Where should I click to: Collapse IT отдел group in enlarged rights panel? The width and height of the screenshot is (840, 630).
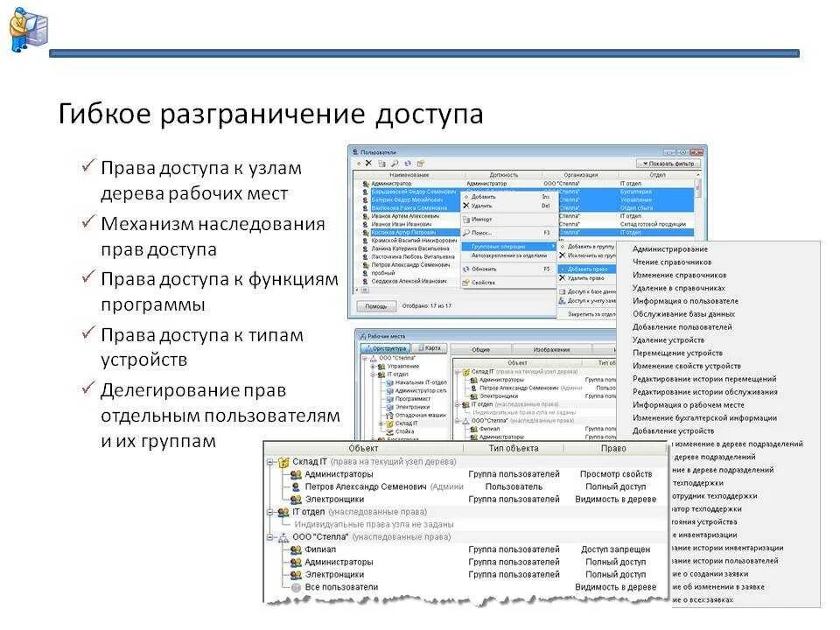coord(270,512)
